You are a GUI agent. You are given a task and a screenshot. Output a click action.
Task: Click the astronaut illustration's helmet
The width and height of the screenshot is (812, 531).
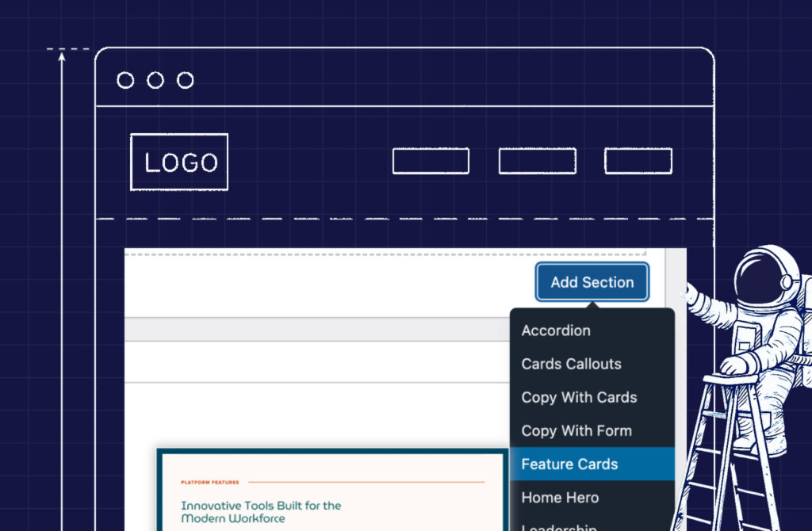point(761,277)
